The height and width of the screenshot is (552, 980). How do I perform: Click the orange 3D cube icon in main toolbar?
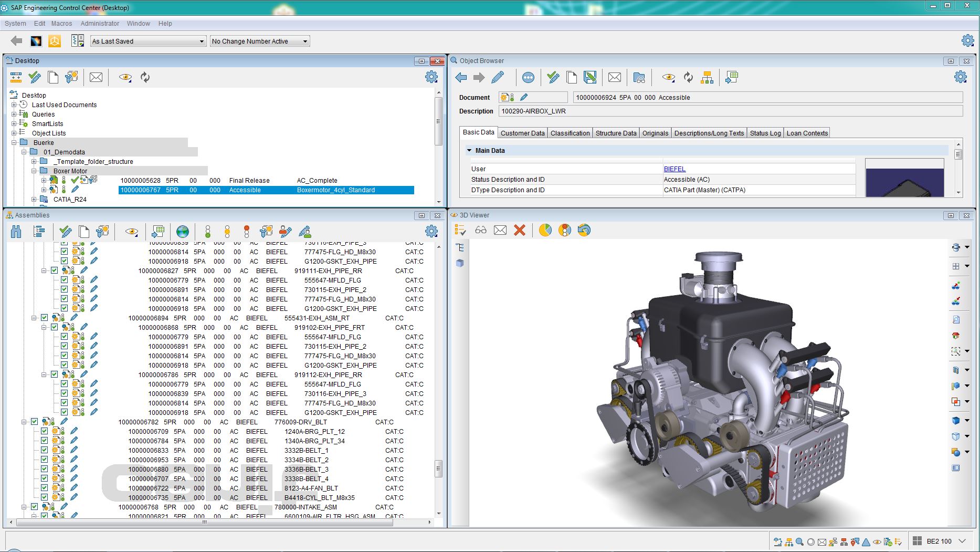(55, 41)
